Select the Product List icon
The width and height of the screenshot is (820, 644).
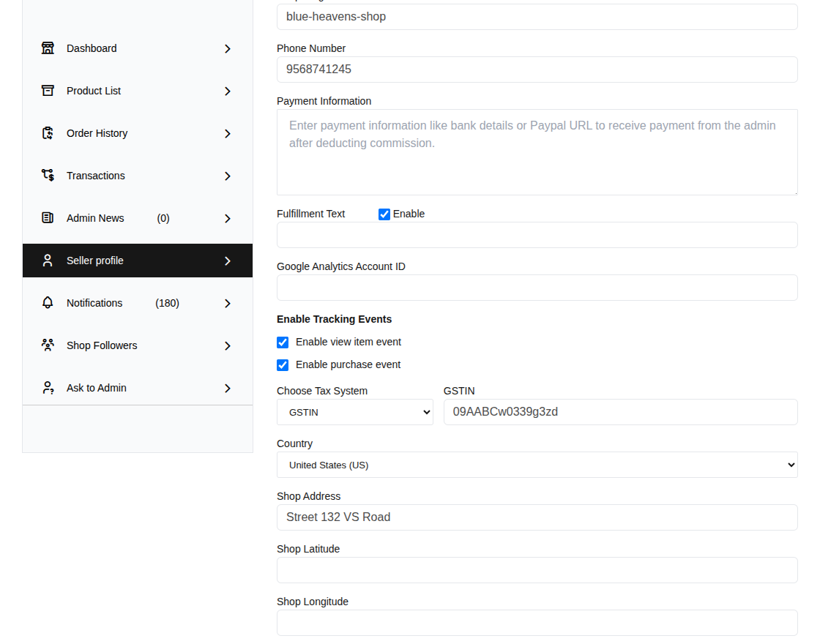coord(48,90)
